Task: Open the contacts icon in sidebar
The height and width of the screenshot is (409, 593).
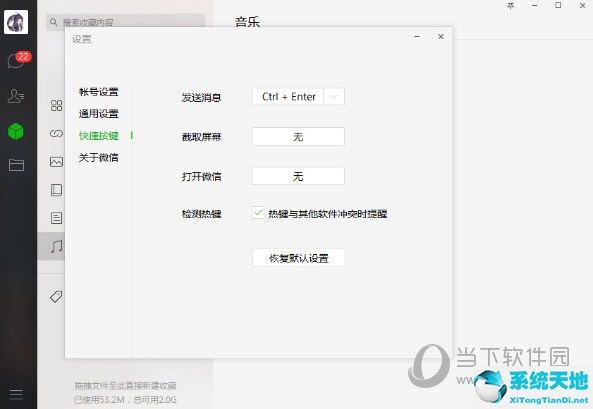Action: coord(16,96)
